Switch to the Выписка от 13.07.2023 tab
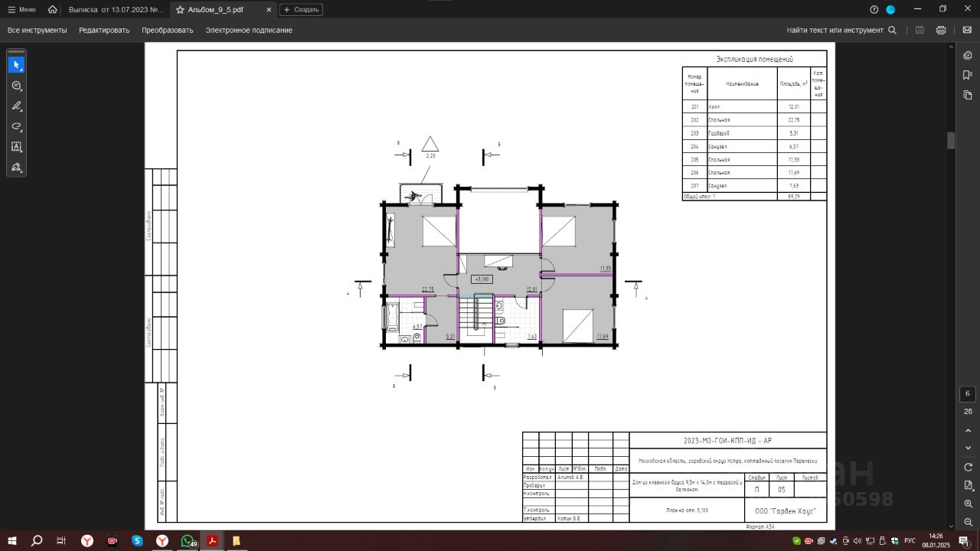The height and width of the screenshot is (551, 980). pyautogui.click(x=116, y=9)
